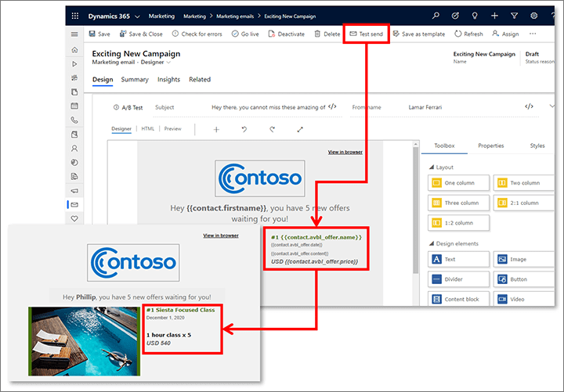
Task: Collapse the Layout section in Toolbox
Action: [x=431, y=167]
